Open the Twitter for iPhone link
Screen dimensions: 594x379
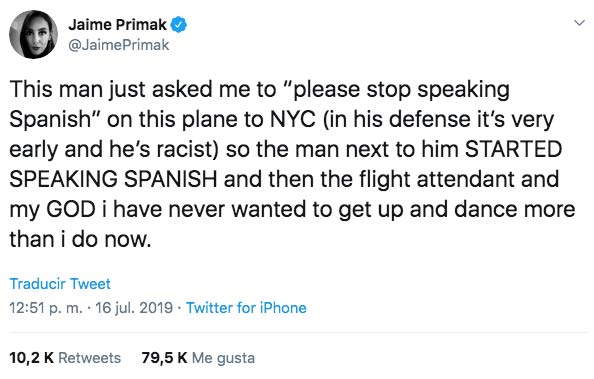[246, 308]
